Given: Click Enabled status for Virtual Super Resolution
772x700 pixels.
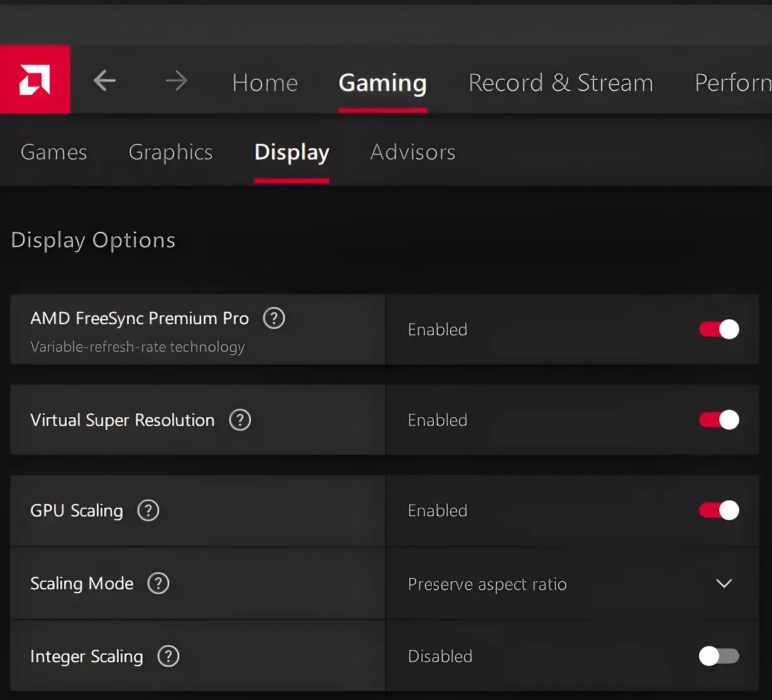Looking at the screenshot, I should tap(438, 420).
